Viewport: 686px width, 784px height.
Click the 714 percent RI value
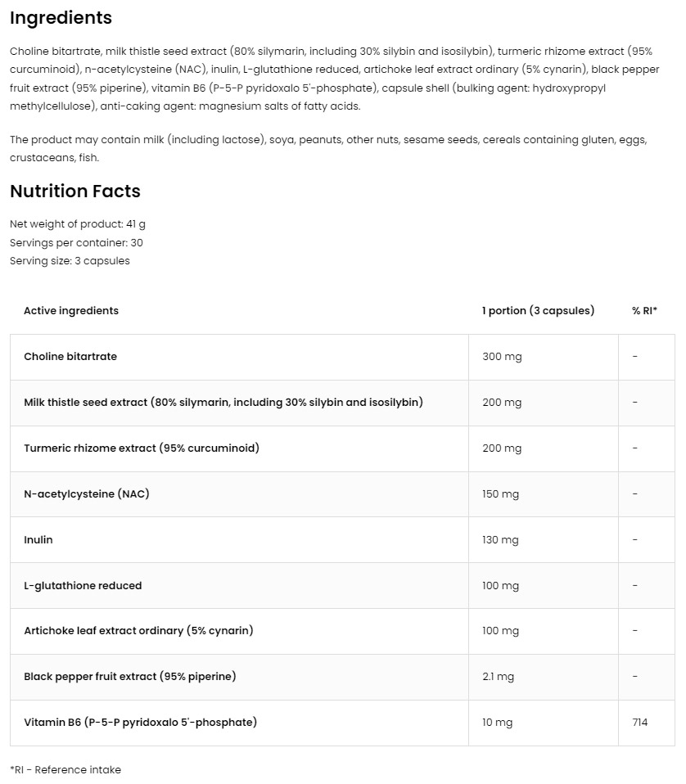point(640,722)
